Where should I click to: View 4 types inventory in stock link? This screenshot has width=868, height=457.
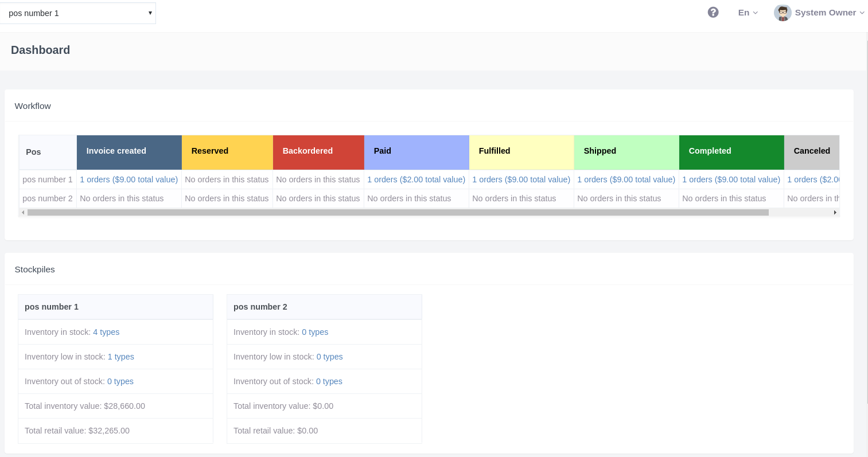(x=106, y=332)
